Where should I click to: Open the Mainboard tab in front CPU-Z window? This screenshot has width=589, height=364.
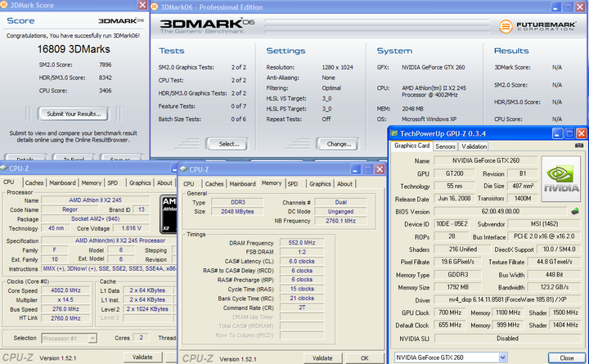(x=242, y=184)
